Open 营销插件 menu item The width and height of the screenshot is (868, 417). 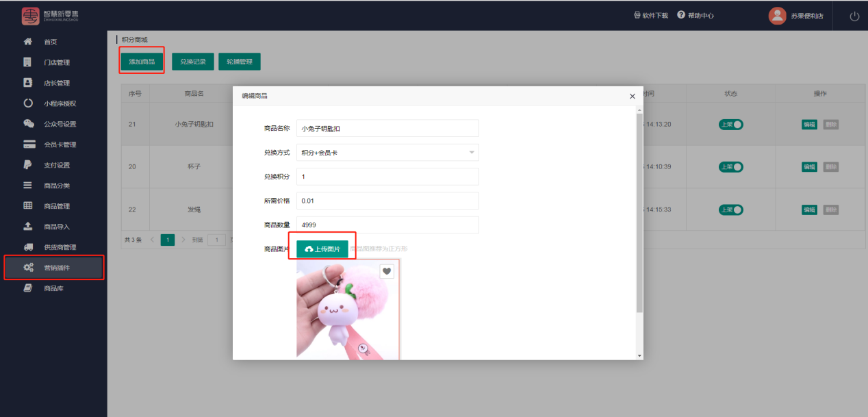tap(53, 268)
